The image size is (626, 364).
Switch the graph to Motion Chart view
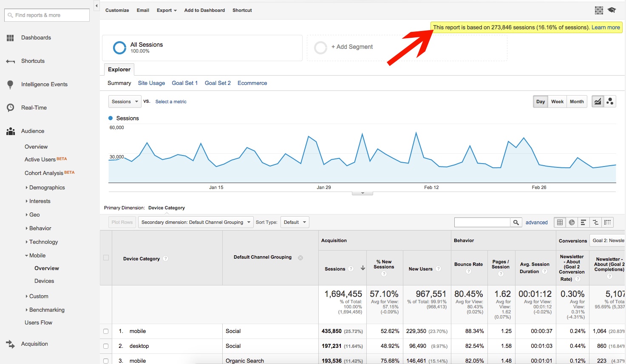610,101
